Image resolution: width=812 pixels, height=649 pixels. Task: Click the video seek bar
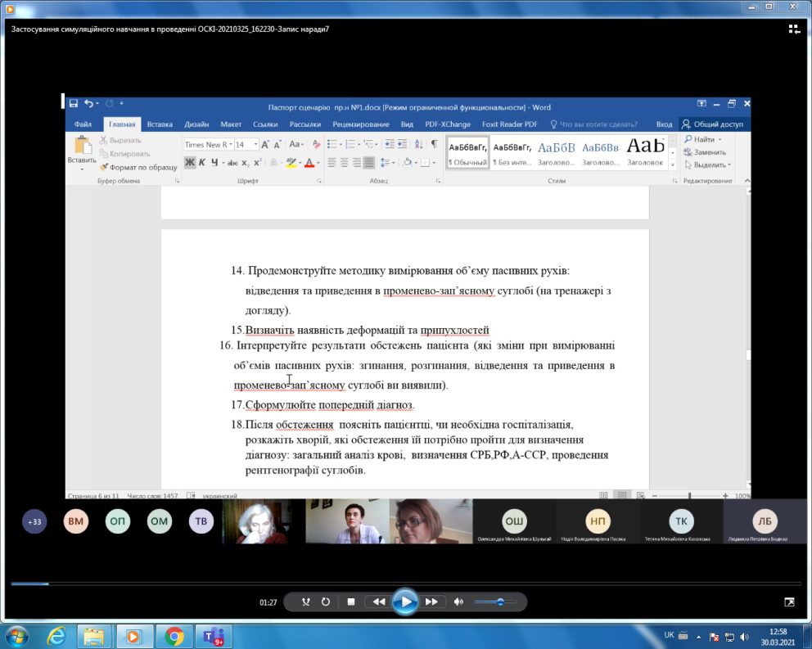[405, 584]
